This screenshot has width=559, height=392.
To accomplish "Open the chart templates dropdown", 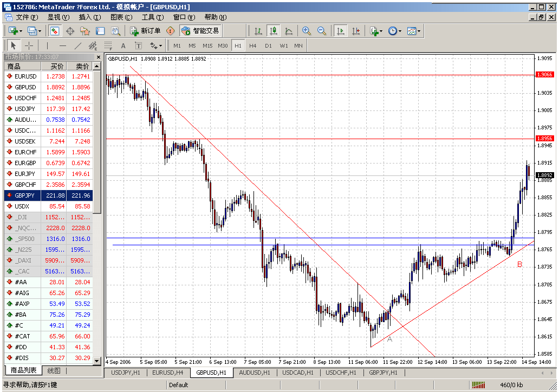I will pos(414,31).
